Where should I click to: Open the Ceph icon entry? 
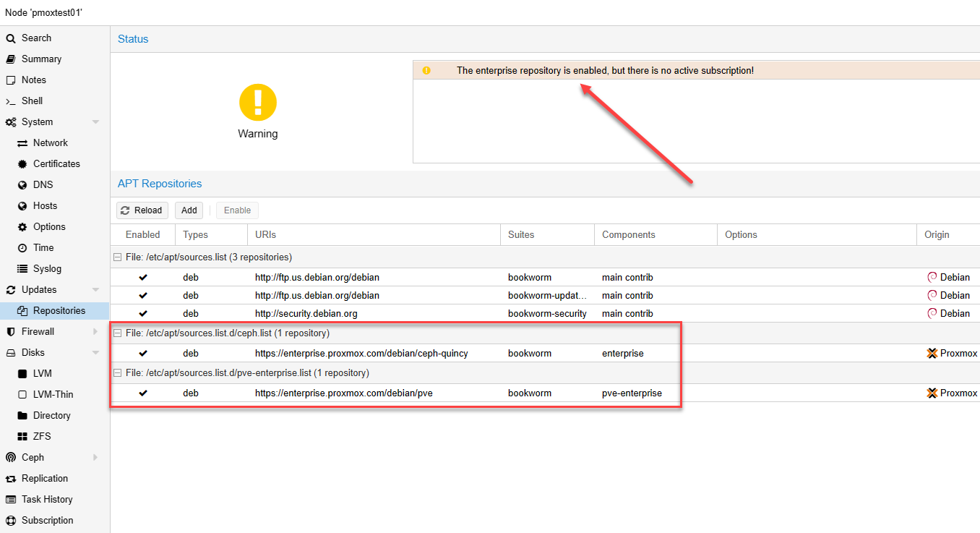(x=11, y=458)
